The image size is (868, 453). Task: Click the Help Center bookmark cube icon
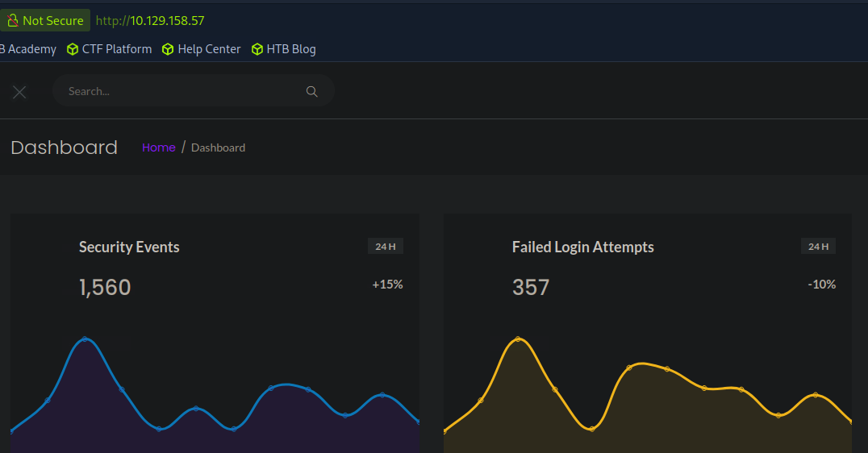pos(168,49)
